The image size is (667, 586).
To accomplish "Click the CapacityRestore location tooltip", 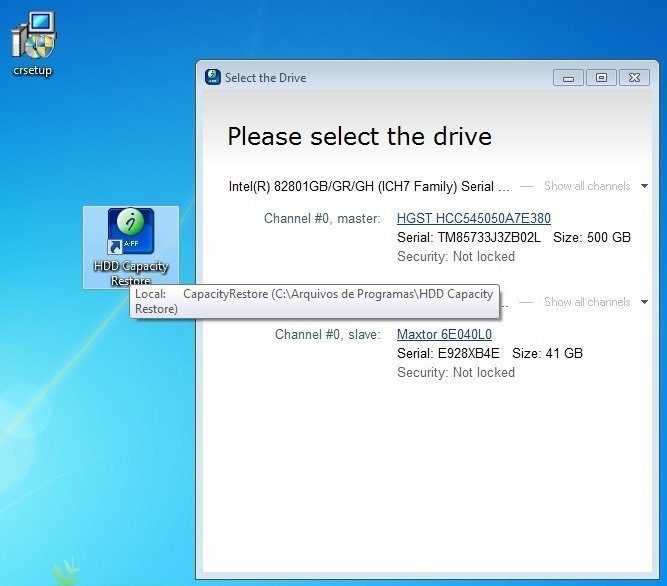I will [314, 301].
